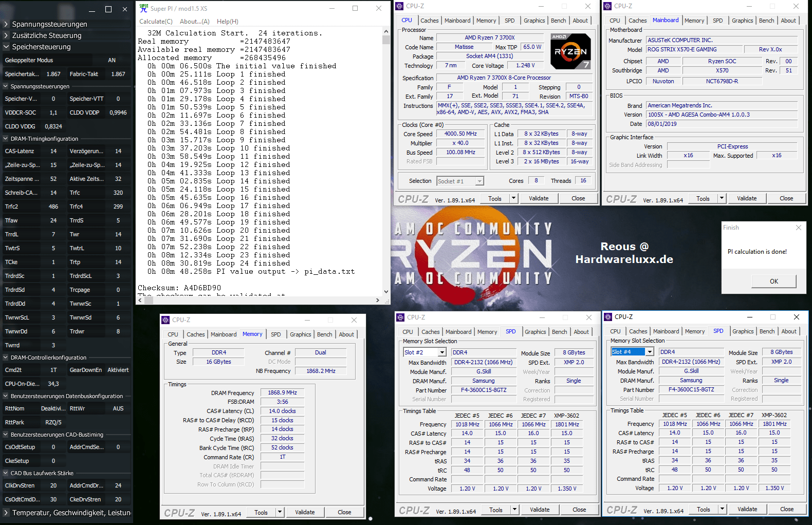Open About tab in Slot #2 CPU-Z window
This screenshot has width=812, height=525.
pos(581,332)
